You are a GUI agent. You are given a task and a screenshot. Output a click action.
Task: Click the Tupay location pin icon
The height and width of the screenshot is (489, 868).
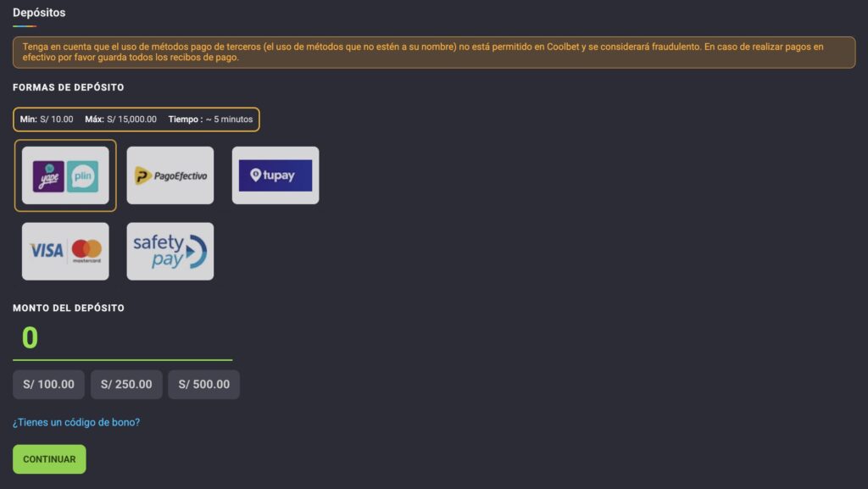(x=256, y=175)
